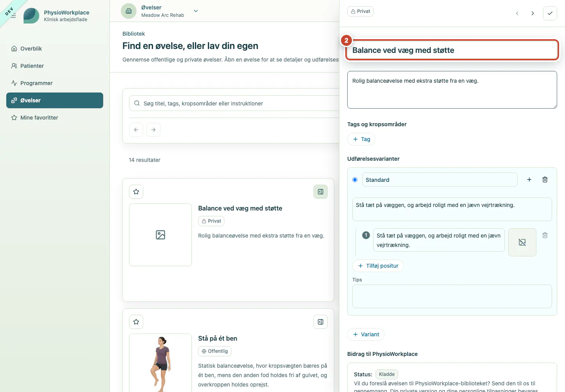
Task: Click the missing-image icon for posture 1
Action: pyautogui.click(x=522, y=242)
